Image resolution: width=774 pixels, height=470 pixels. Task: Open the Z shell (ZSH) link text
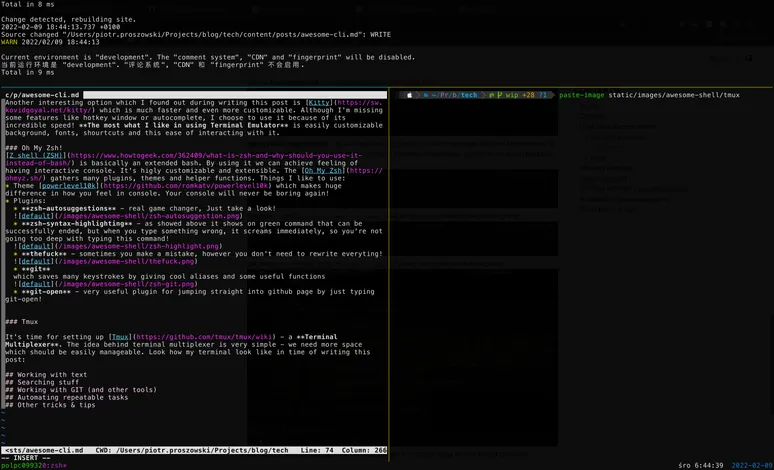click(x=36, y=156)
